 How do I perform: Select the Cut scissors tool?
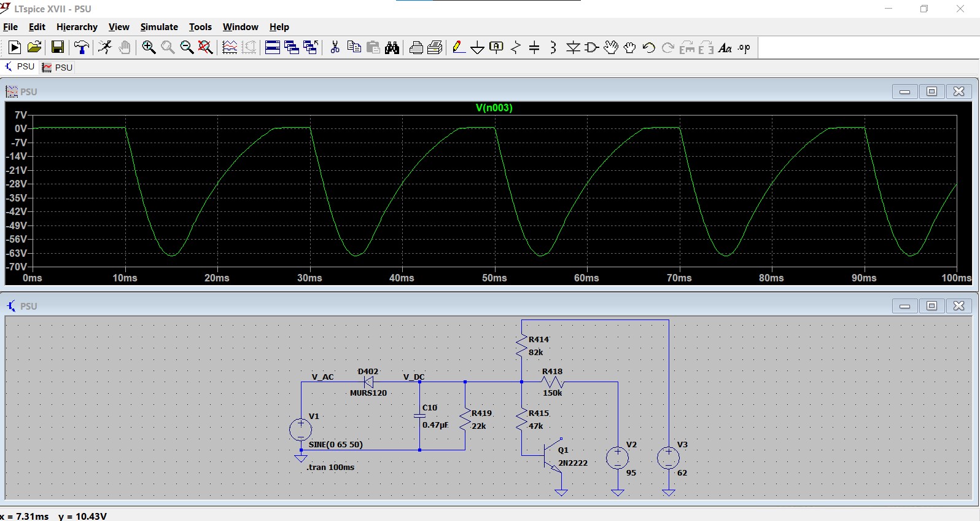click(x=335, y=47)
